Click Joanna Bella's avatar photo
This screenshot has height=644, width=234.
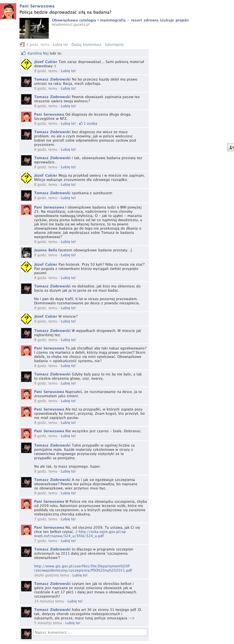point(26,253)
